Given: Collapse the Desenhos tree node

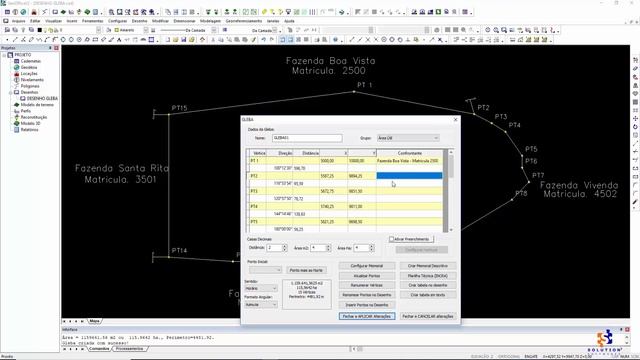Looking at the screenshot, I should (11, 93).
